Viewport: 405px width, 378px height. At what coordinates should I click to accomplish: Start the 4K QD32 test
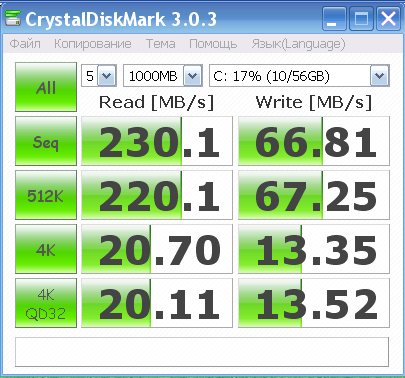(46, 303)
